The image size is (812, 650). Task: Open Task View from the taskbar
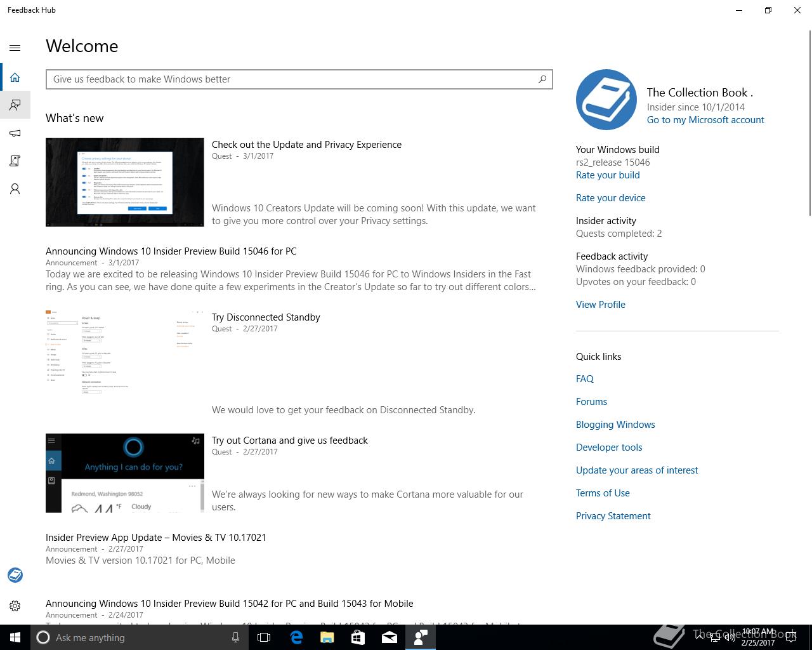[264, 637]
